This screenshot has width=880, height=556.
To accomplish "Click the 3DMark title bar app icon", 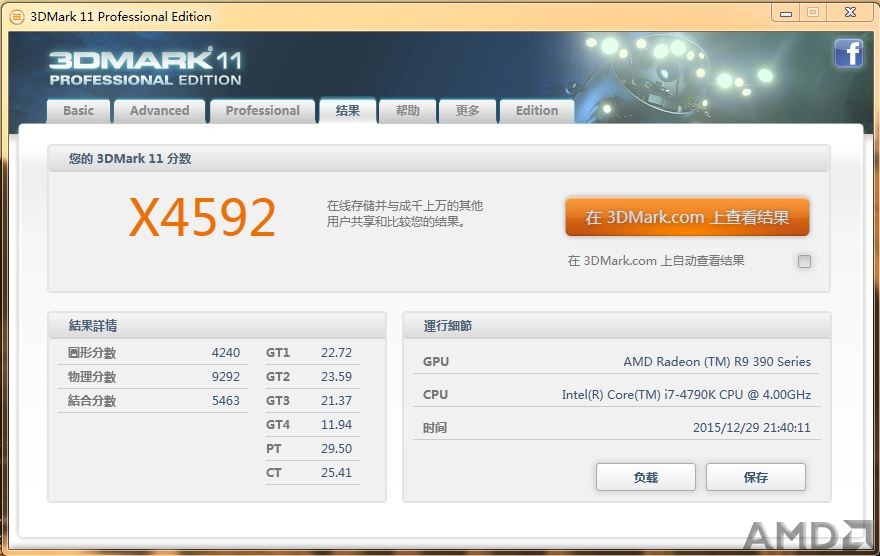I will click(x=17, y=17).
